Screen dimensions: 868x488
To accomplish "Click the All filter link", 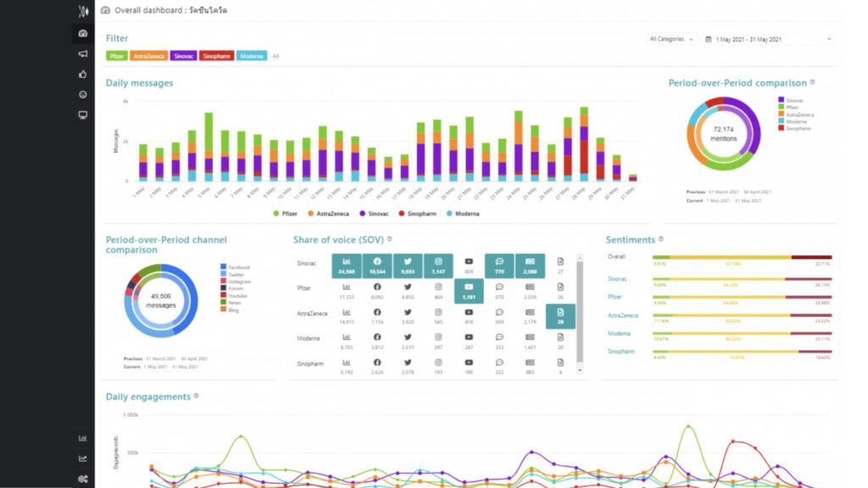I will (x=275, y=56).
